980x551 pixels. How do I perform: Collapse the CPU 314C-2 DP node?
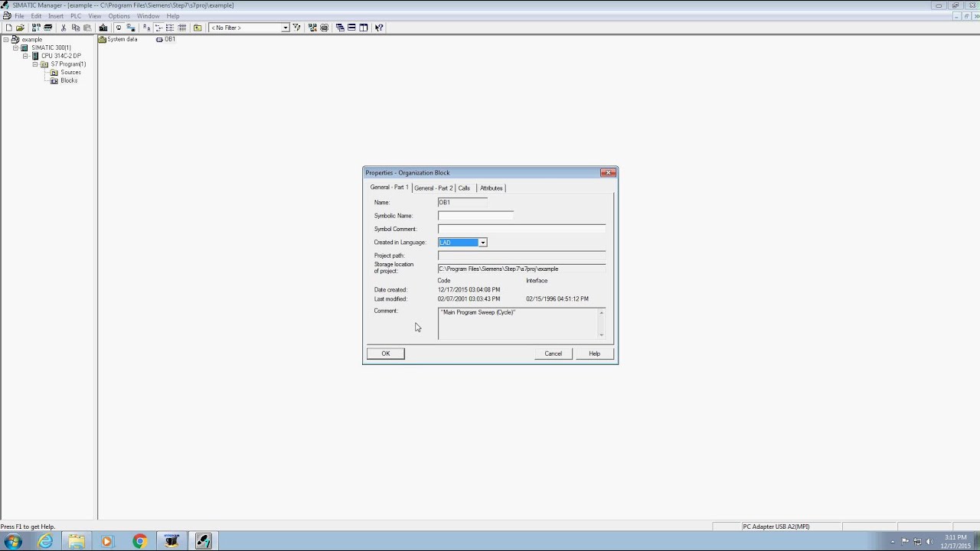coord(25,56)
